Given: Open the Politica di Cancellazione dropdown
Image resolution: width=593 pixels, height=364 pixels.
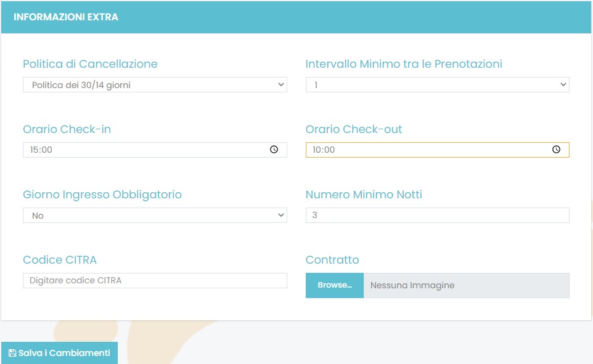Looking at the screenshot, I should click(155, 85).
